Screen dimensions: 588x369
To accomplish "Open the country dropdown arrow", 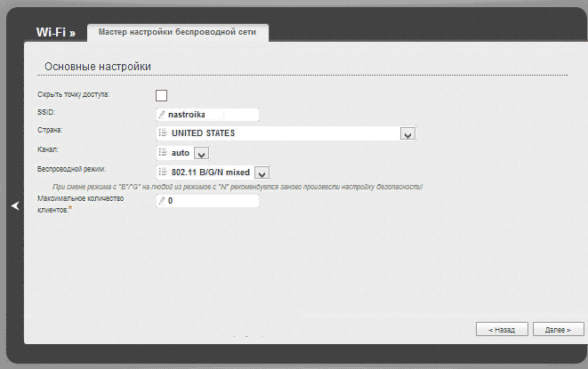I will [x=407, y=134].
